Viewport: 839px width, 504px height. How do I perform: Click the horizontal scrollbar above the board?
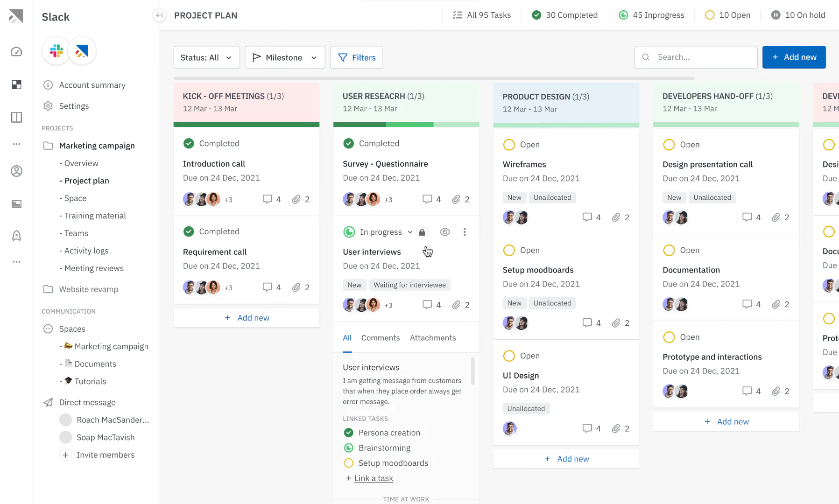pos(434,78)
